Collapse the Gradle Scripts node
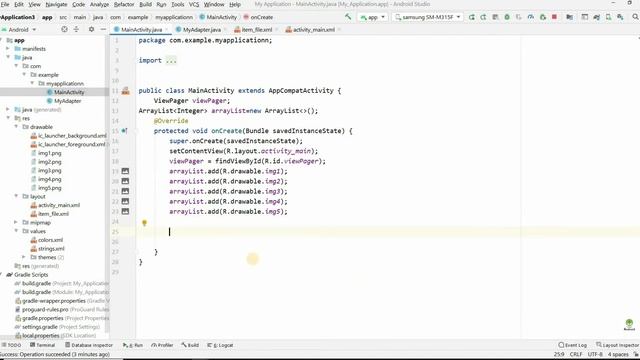Screen dimensions: 640x360 click(x=2, y=275)
